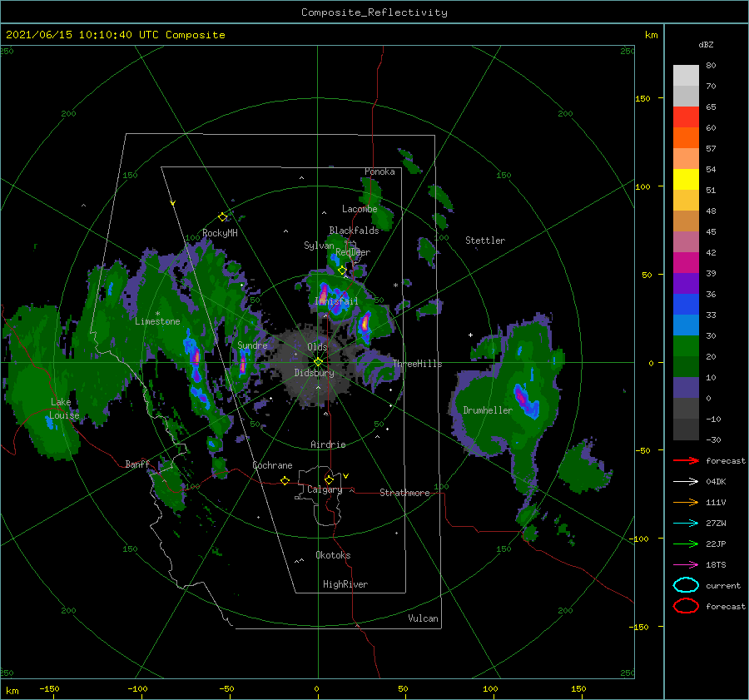The height and width of the screenshot is (700, 749).
Task: Select the yellow 51-54 dBZ swatch
Action: [686, 179]
